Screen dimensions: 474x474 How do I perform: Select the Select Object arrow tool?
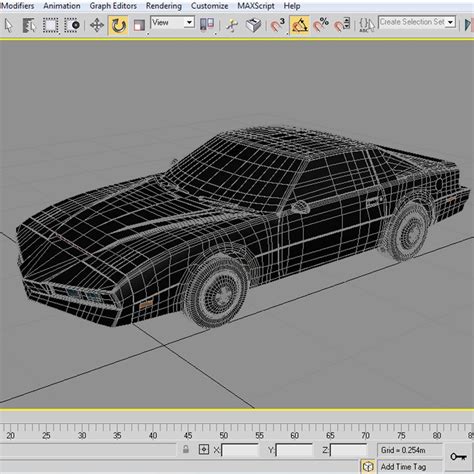[9, 26]
